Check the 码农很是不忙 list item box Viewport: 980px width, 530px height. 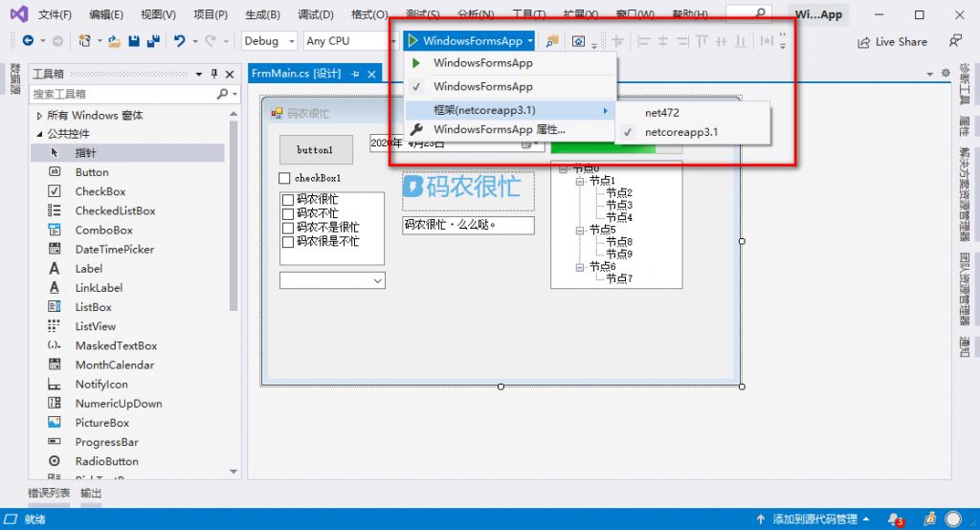(288, 241)
